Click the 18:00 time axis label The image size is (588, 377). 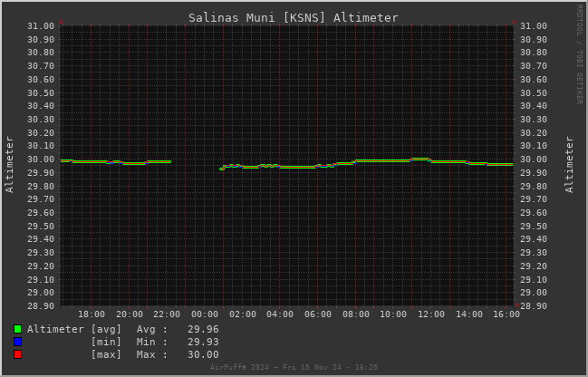coord(92,314)
